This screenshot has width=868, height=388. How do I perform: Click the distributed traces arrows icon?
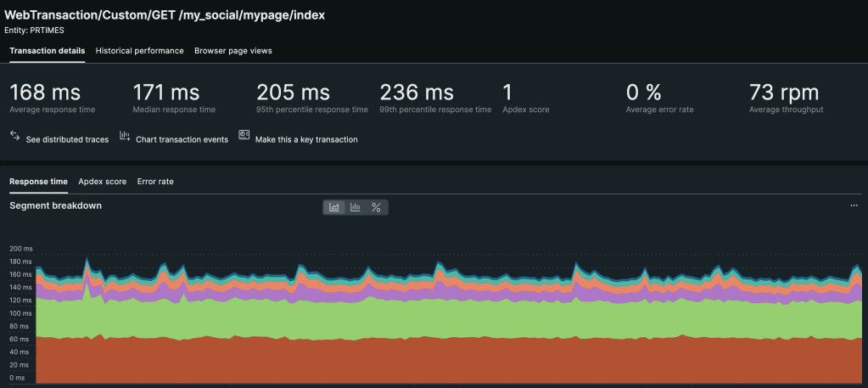click(15, 136)
